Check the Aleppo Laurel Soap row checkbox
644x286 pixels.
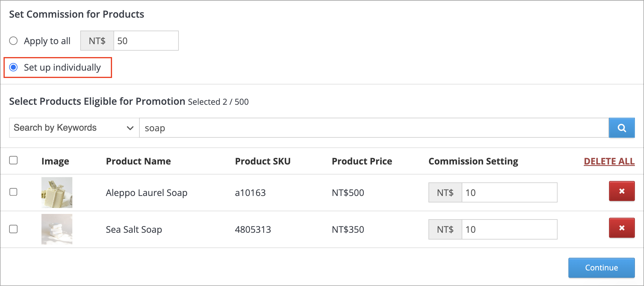click(13, 192)
